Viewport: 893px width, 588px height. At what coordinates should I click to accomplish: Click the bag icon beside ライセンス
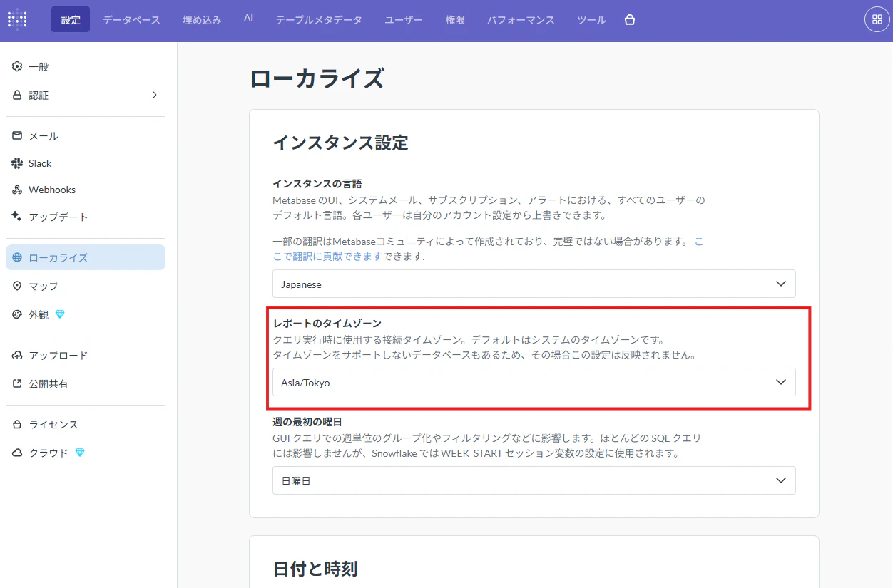(17, 424)
